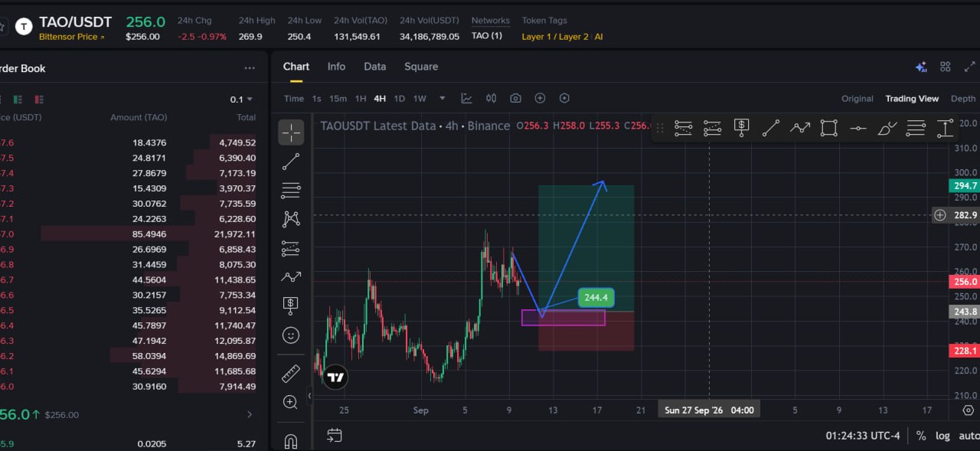Choose the zigzag path tool in floating toolbar
Screen dimensions: 980x451
[x=800, y=128]
